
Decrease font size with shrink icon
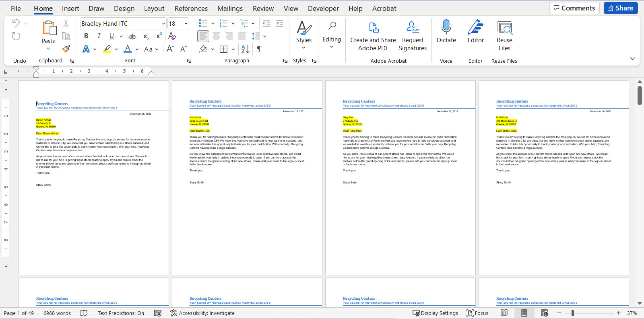pos(184,49)
